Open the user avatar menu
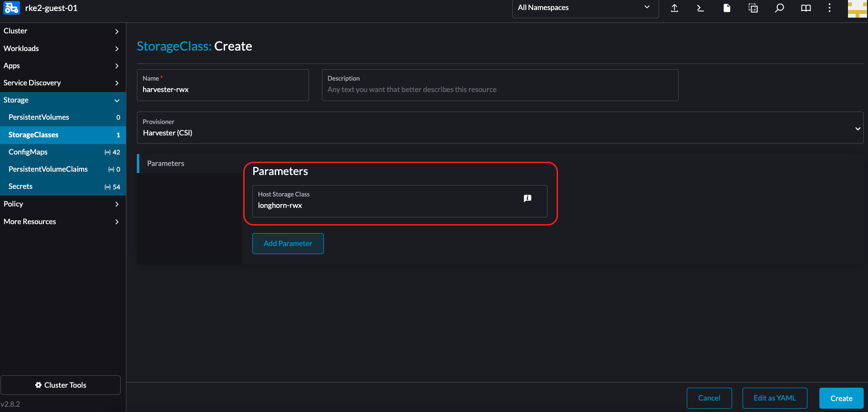This screenshot has height=412, width=868. pyautogui.click(x=857, y=9)
